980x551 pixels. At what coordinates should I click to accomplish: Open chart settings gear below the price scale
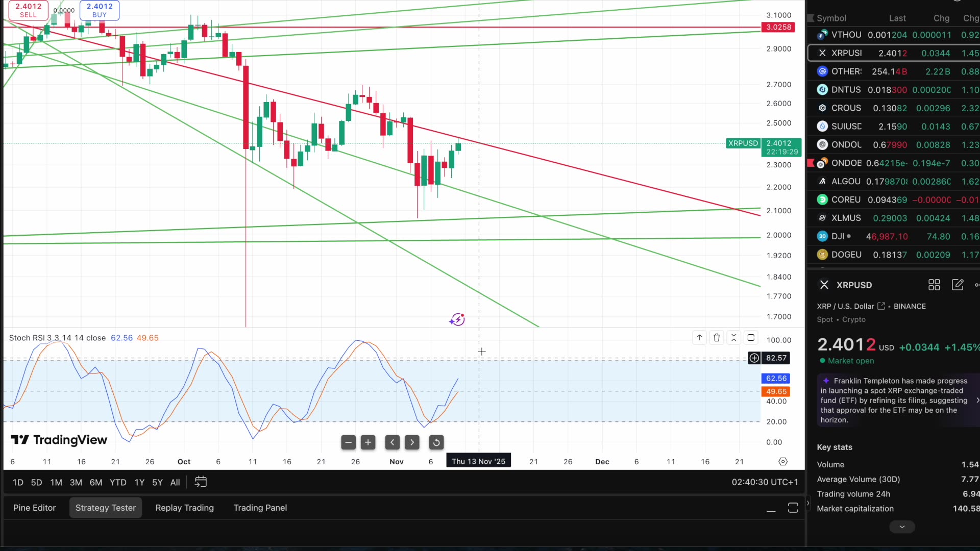783,461
